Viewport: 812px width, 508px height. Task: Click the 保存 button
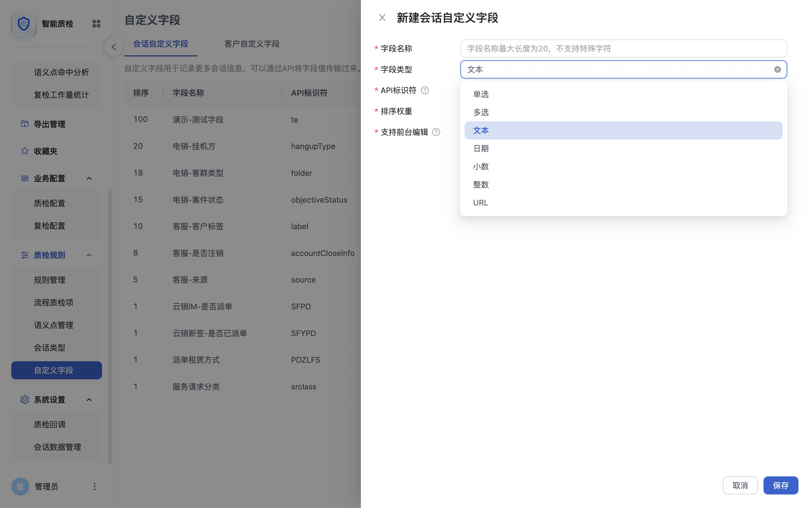coord(780,485)
